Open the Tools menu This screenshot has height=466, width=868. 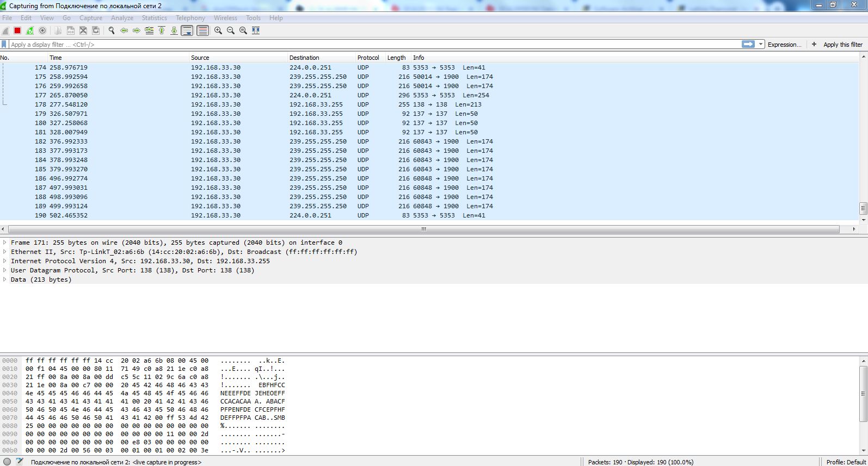(254, 18)
